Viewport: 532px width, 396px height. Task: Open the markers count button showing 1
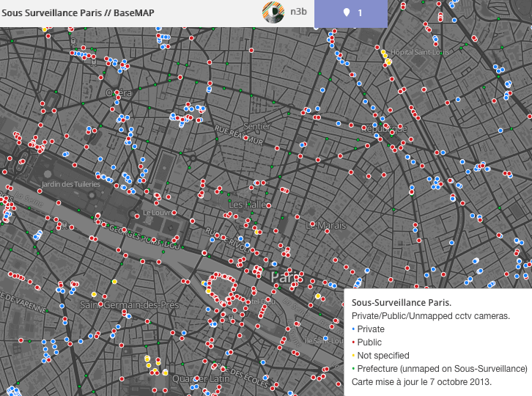click(x=351, y=13)
